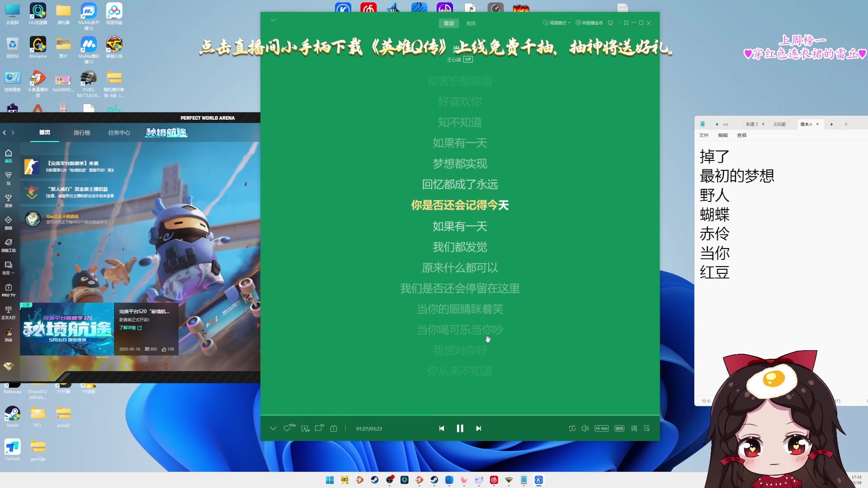Click the 130 likes icon on news card
This screenshot has height=488, width=868.
(168, 349)
